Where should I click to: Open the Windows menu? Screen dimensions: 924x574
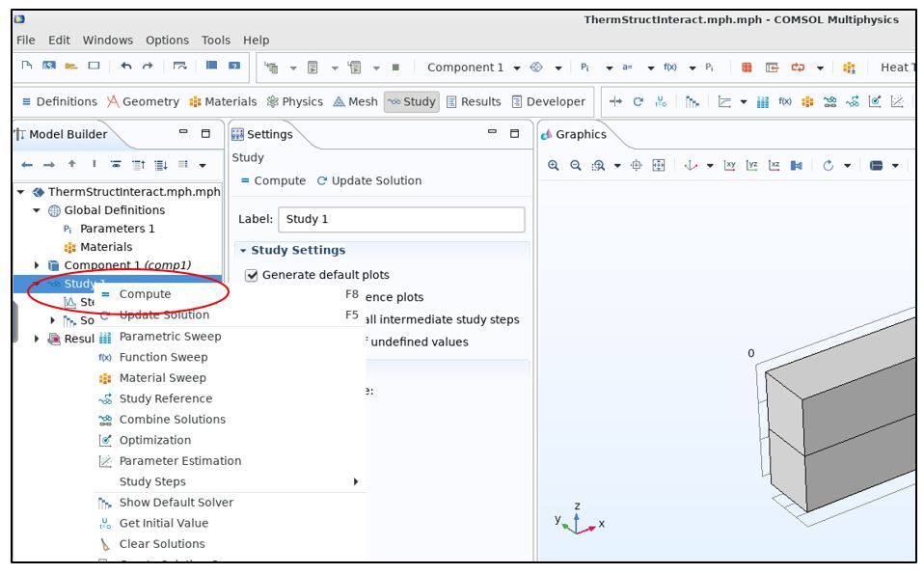click(108, 41)
